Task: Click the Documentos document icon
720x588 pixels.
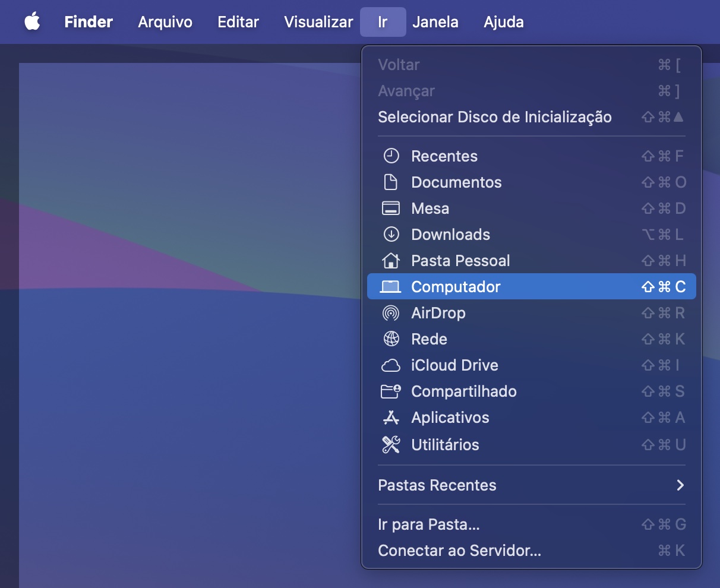Action: pyautogui.click(x=391, y=182)
